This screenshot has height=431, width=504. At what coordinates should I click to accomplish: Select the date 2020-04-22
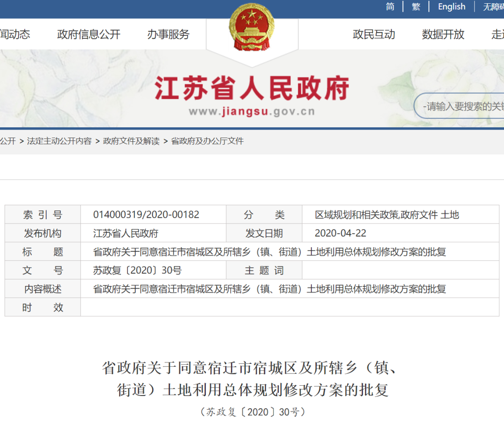(340, 233)
